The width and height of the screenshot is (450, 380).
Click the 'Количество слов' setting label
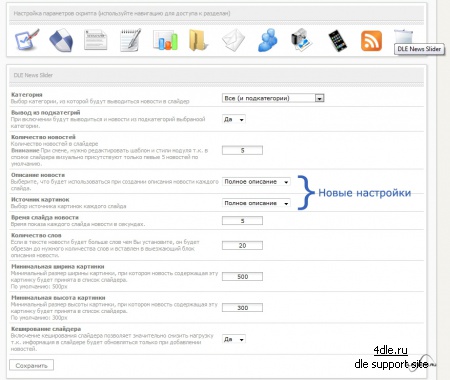pos(36,235)
